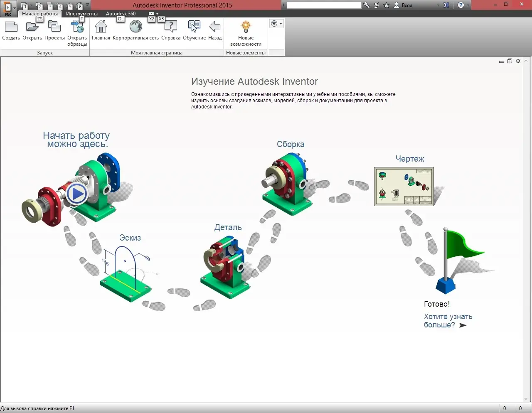Click the Open folder icon in quick access toolbar
This screenshot has width=532, height=413.
coord(39,6)
